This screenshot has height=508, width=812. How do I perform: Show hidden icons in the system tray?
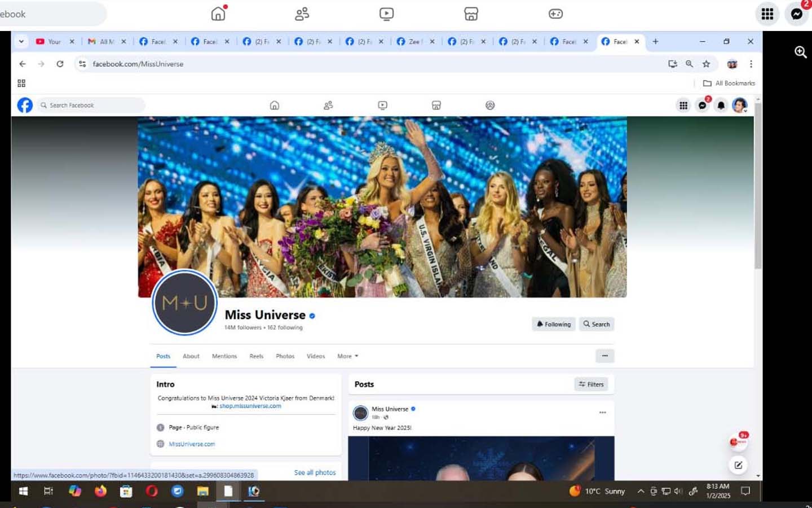click(641, 491)
